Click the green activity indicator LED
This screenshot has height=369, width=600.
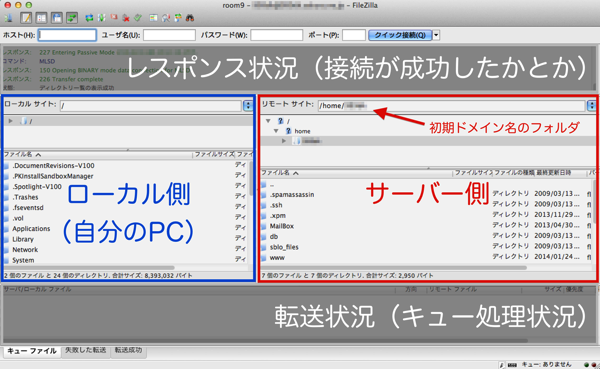tap(587, 365)
